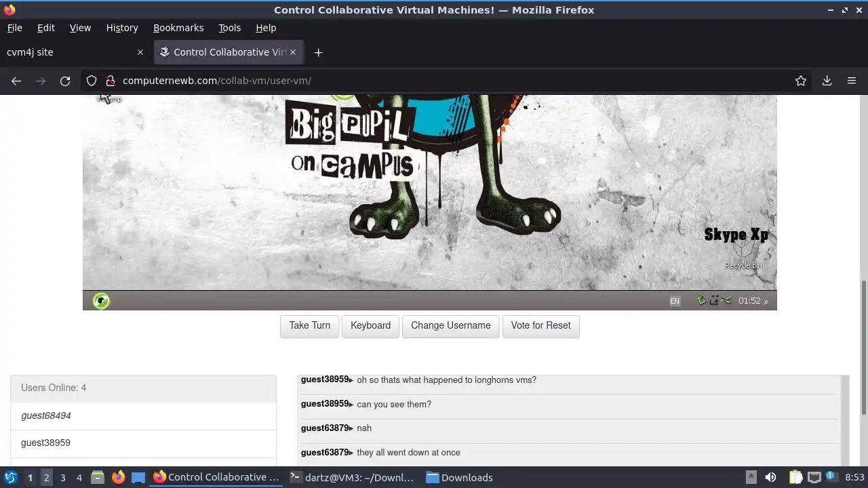Bookmark this page with the star icon
The image size is (868, 488).
click(801, 81)
